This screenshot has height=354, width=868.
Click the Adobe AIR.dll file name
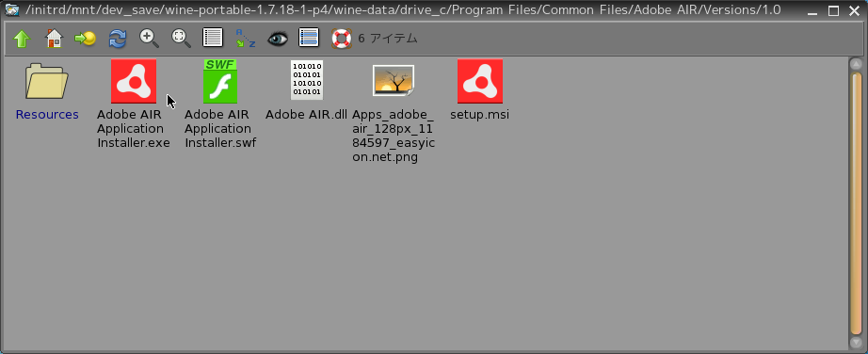click(306, 115)
